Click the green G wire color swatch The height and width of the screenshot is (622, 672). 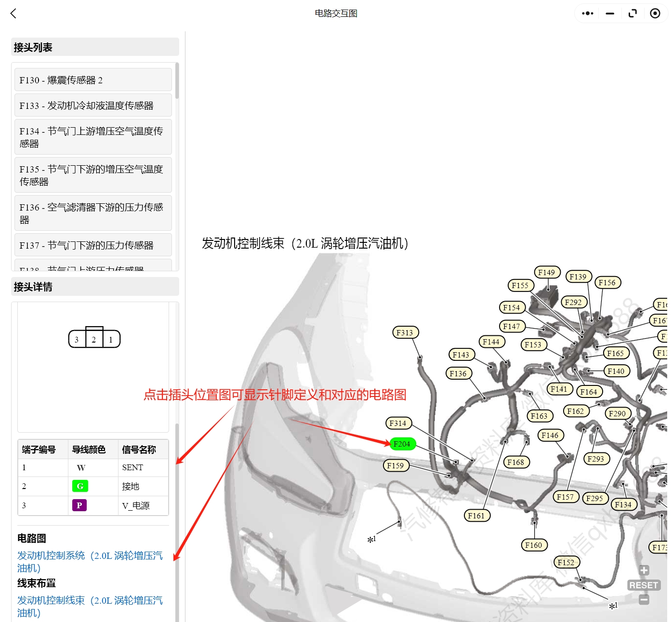coord(80,486)
